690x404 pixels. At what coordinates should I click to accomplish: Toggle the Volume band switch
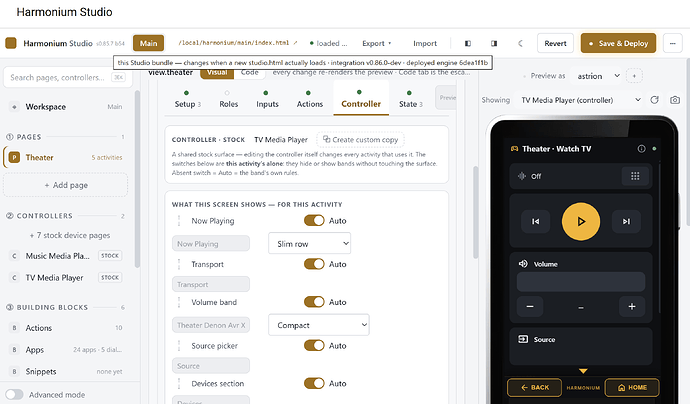[x=314, y=302]
